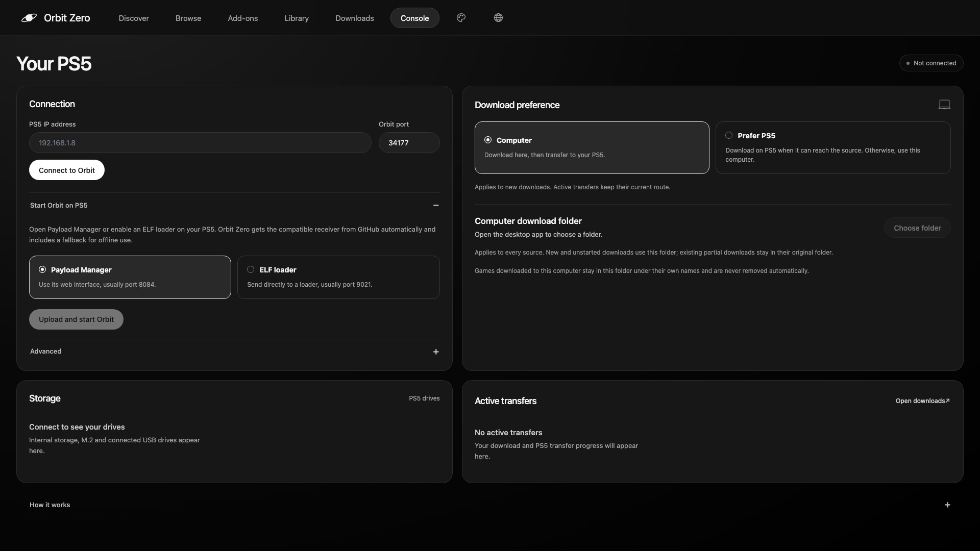Open the Add-ons tab
980x551 pixels.
click(x=243, y=18)
